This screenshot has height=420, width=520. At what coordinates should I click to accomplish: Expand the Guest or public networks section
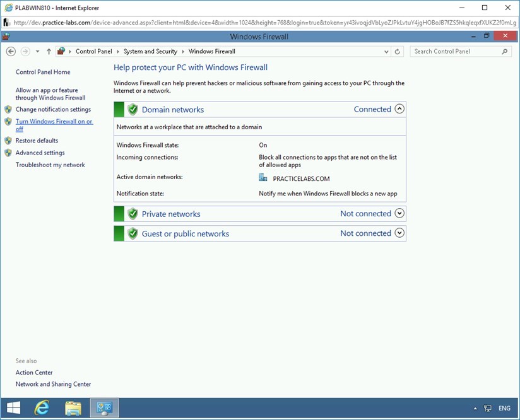(400, 233)
